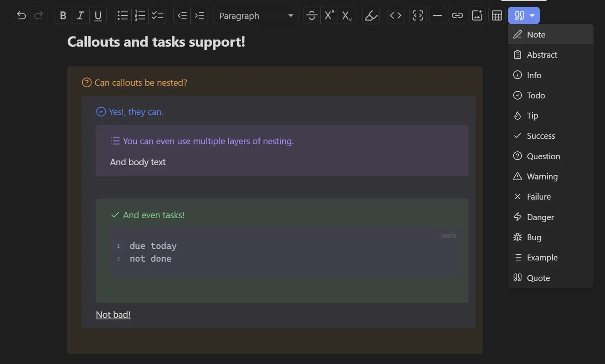This screenshot has height=364, width=605.
Task: Click the highlight marker icon
Action: point(371,16)
